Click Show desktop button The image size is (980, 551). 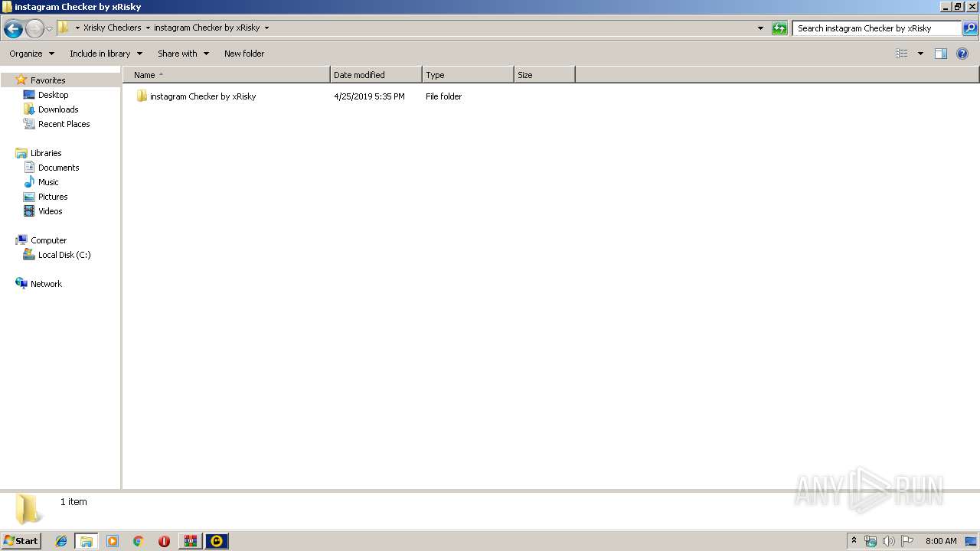click(x=972, y=541)
